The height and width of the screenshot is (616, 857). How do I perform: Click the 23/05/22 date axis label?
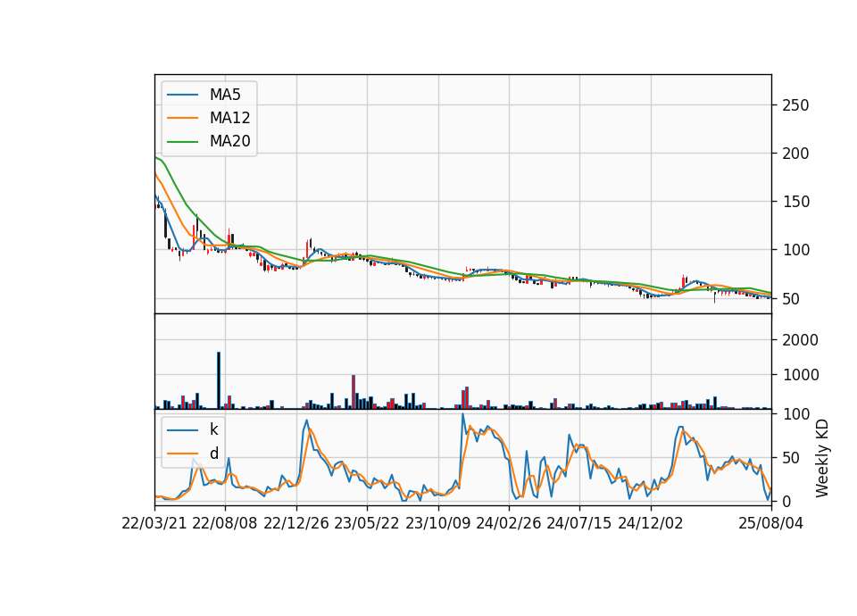click(367, 523)
